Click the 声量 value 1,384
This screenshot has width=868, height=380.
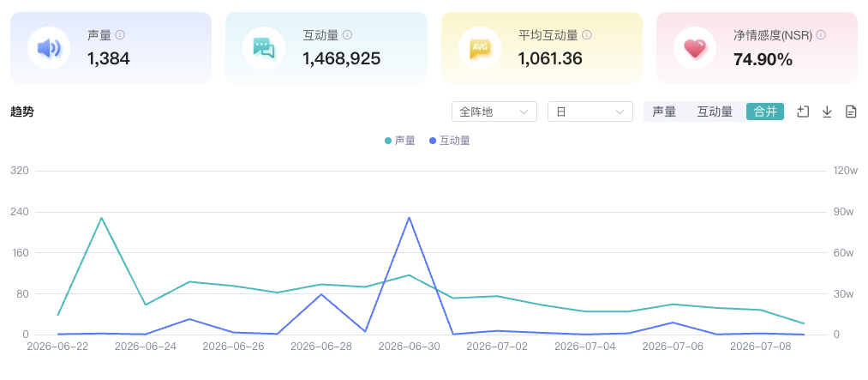[x=109, y=58]
